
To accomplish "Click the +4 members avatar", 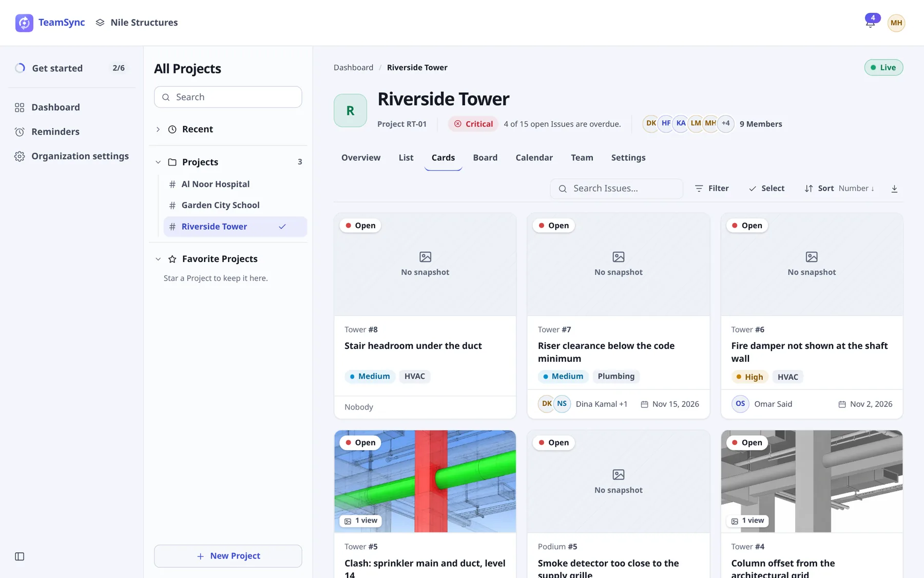I will pyautogui.click(x=725, y=123).
